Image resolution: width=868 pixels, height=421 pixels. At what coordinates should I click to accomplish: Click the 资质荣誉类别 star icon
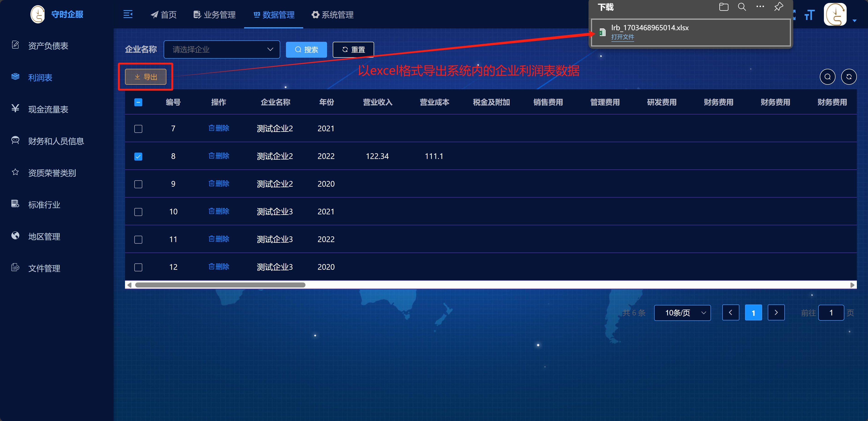[15, 172]
